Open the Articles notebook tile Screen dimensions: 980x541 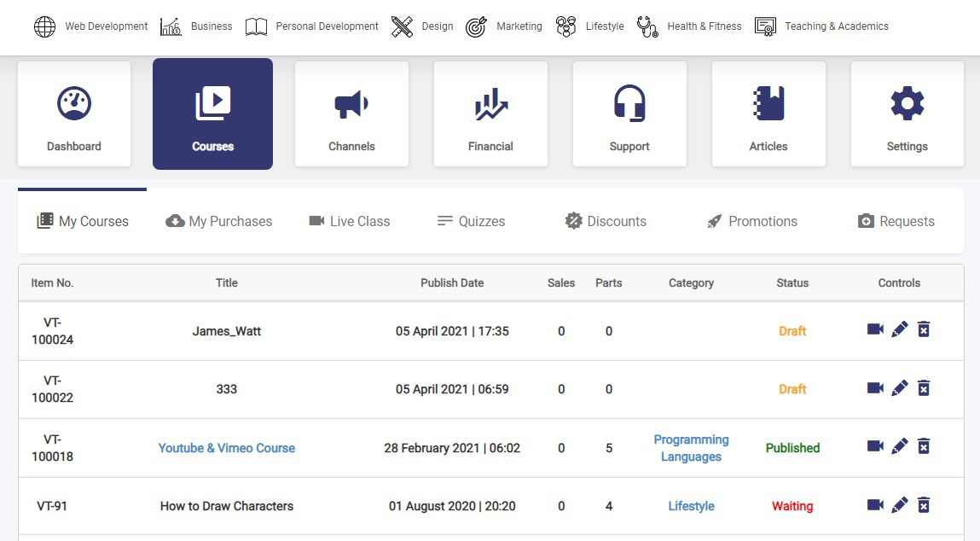pos(768,113)
